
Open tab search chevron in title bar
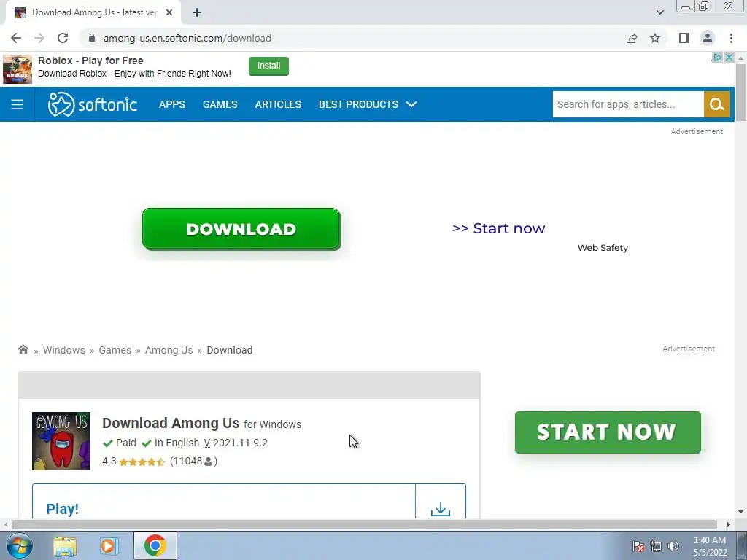pyautogui.click(x=659, y=12)
